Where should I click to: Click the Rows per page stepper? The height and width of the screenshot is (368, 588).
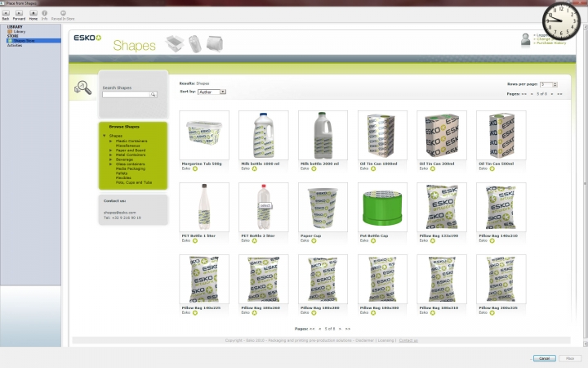coord(555,84)
